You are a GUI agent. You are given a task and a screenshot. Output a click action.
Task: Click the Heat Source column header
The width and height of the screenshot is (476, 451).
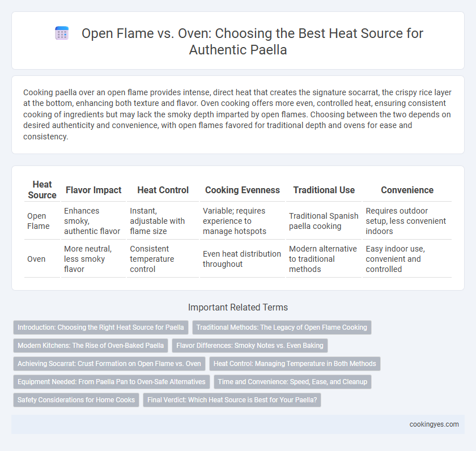pyautogui.click(x=42, y=190)
